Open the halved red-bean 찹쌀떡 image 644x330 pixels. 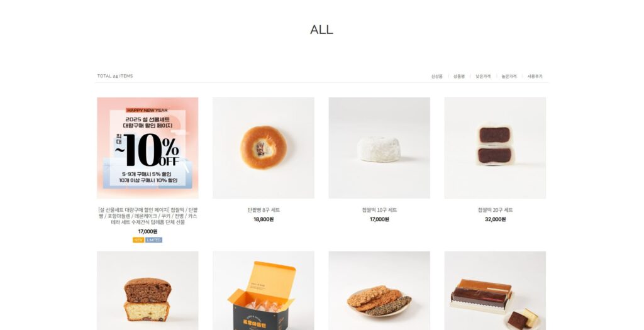click(x=495, y=148)
